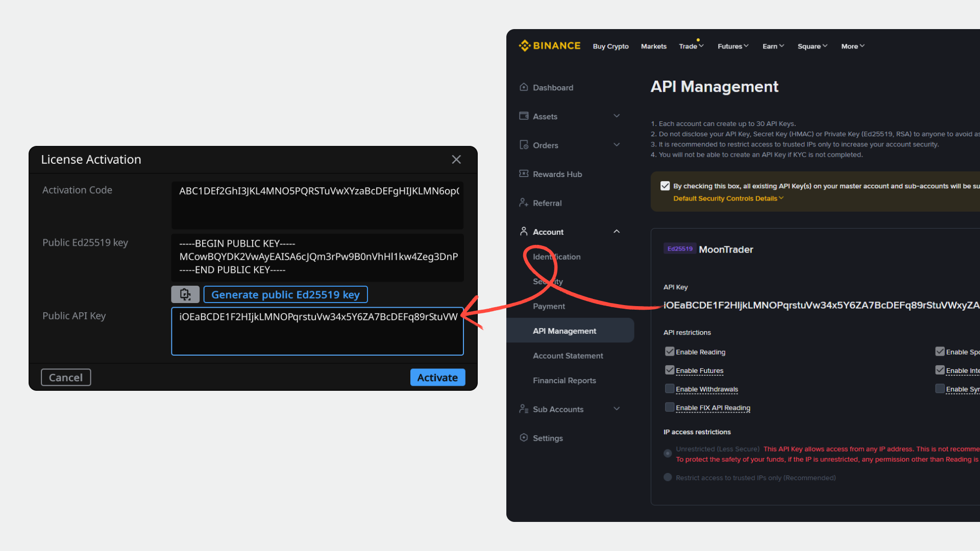Viewport: 980px width, 551px height.
Task: Uncheck the Enable Futures checkbox
Action: [670, 370]
